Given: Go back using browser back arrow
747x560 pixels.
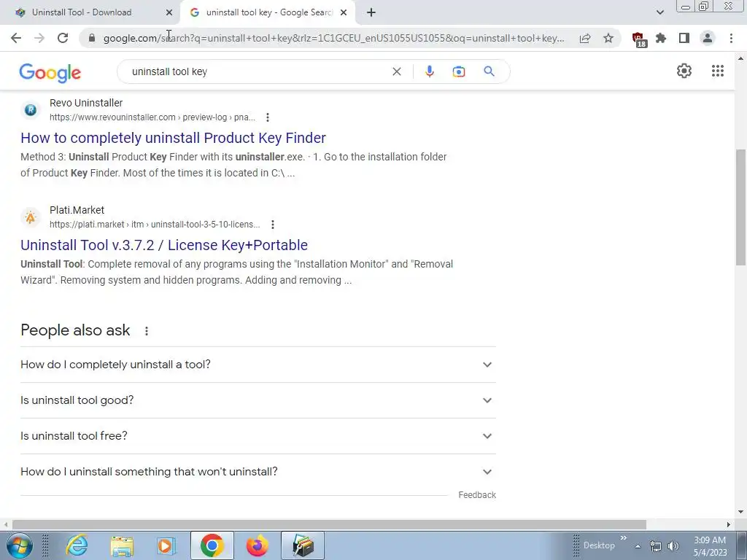Looking at the screenshot, I should click(x=16, y=38).
